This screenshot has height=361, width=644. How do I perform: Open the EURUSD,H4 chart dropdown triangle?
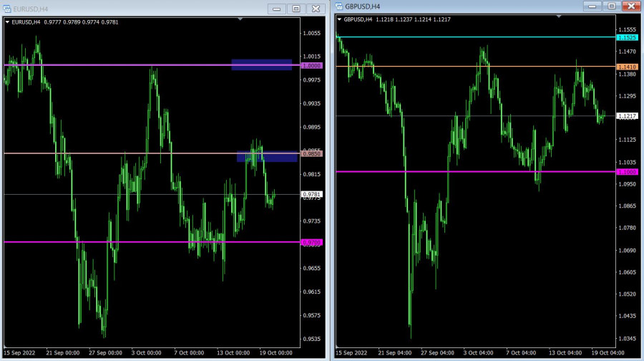pos(8,21)
